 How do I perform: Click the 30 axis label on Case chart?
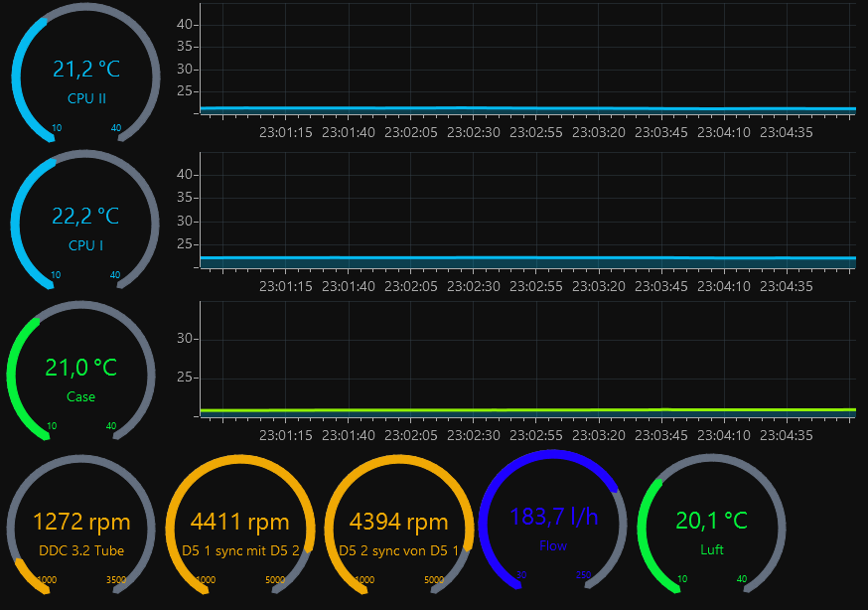point(185,338)
